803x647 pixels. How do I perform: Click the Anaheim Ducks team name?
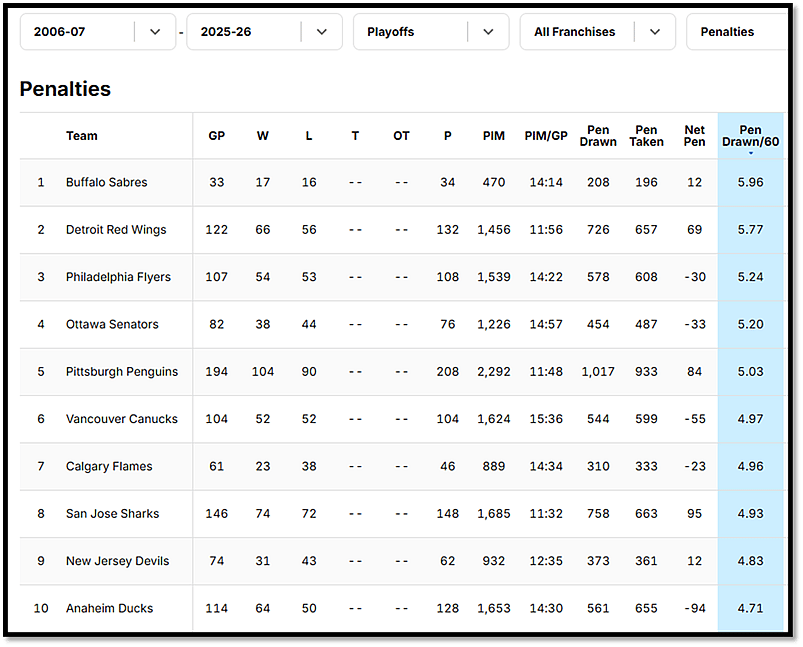[x=110, y=608]
